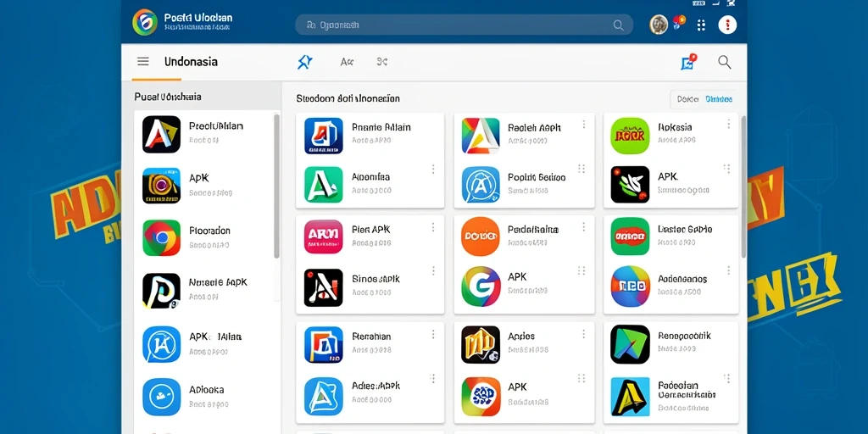Select the Undonasia tab
868x434 pixels.
pyautogui.click(x=191, y=61)
